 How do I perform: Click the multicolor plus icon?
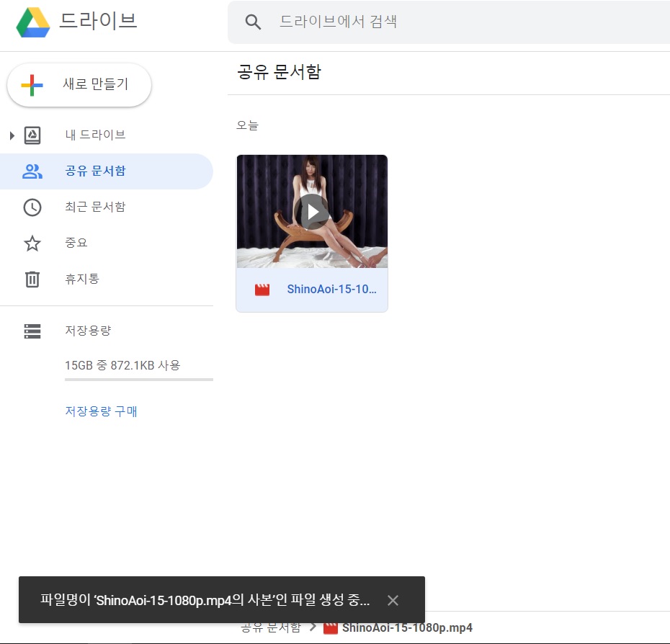32,85
